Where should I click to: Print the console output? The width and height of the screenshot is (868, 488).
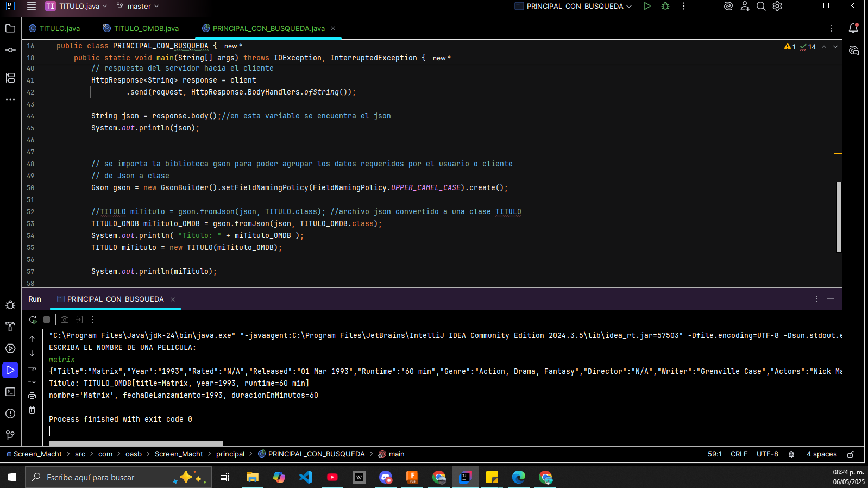pos(32,396)
